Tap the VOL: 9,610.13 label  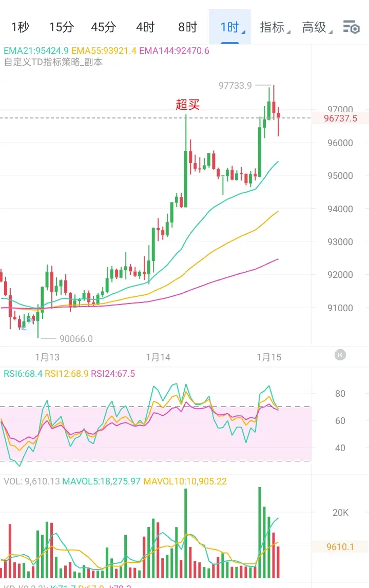tap(31, 481)
